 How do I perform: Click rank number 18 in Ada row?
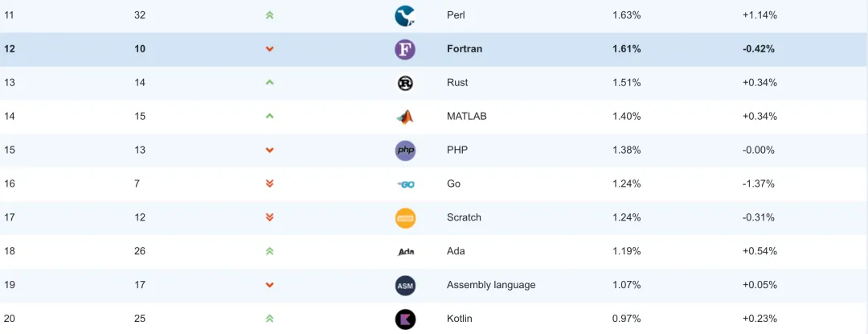10,251
